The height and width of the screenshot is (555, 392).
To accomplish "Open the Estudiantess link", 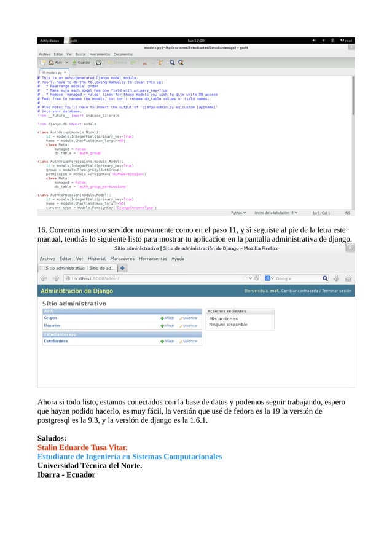I will click(x=56, y=341).
